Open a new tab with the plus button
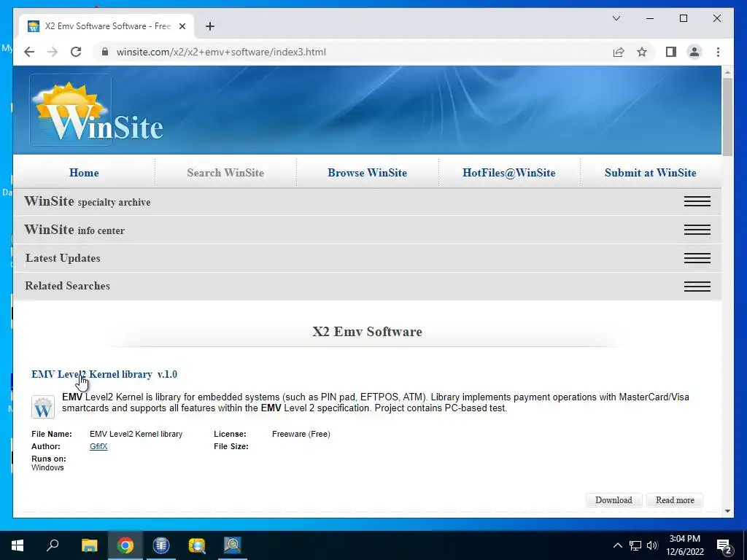 (210, 26)
